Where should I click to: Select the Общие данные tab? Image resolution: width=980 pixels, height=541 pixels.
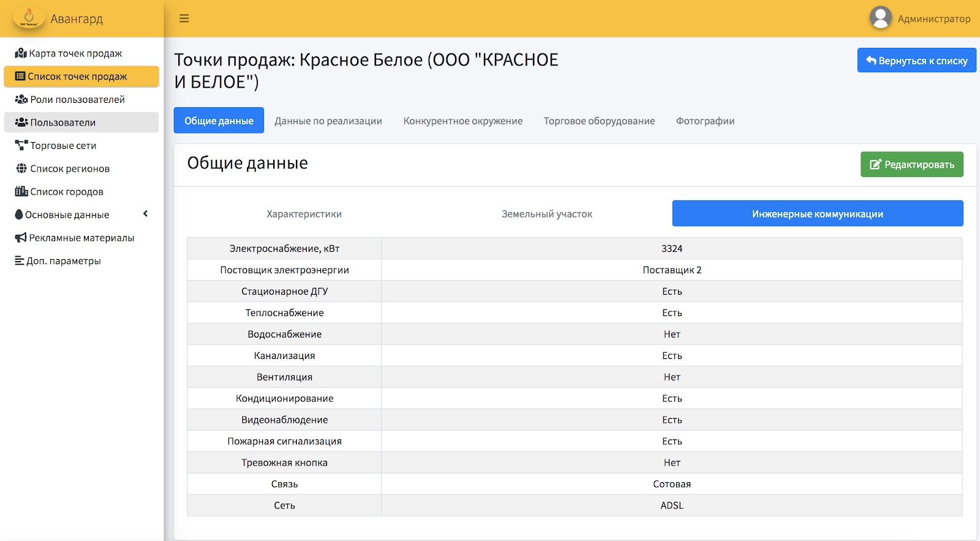pos(219,121)
